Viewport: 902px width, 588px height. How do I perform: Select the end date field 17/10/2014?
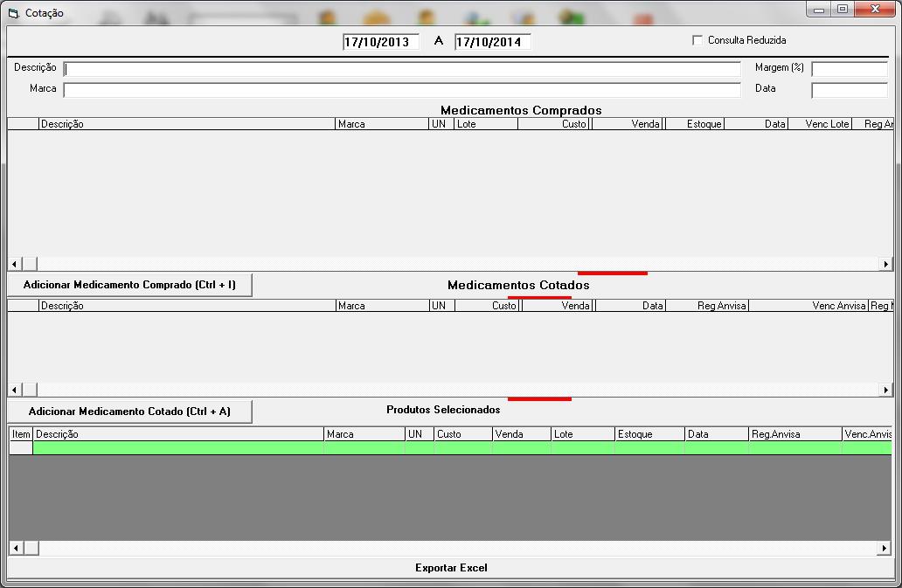(493, 42)
